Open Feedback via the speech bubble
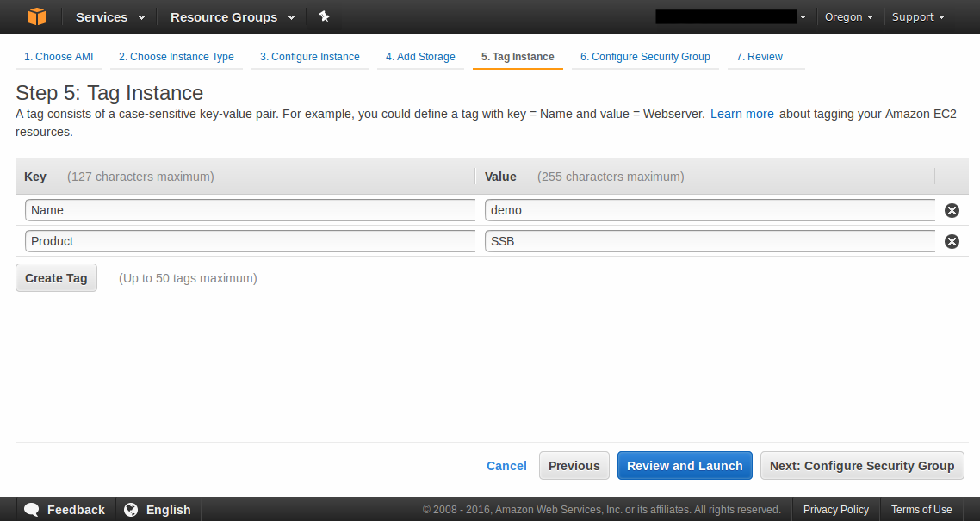This screenshot has height=521, width=980. (x=65, y=509)
